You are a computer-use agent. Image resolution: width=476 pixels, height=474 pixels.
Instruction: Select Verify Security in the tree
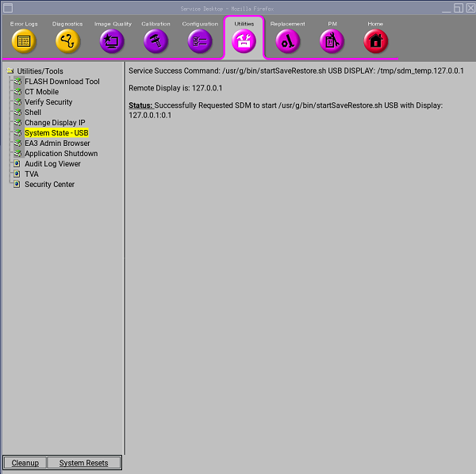click(x=48, y=102)
